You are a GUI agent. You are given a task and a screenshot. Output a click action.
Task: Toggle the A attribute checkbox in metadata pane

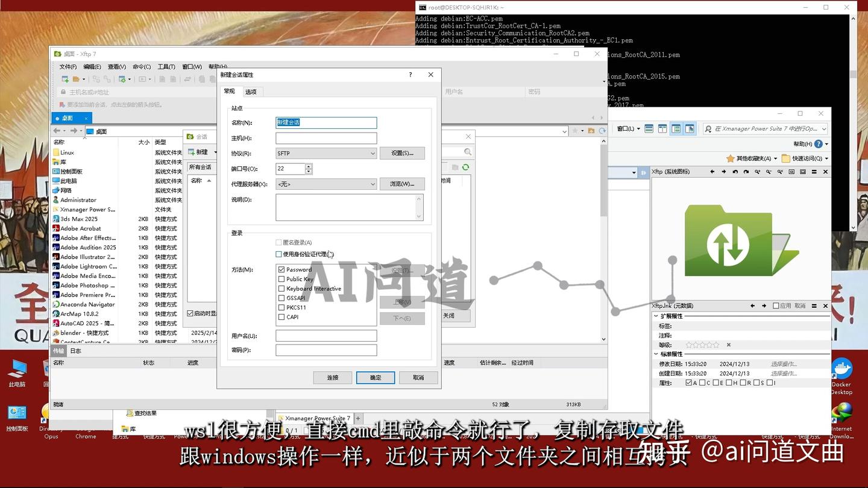coord(689,383)
